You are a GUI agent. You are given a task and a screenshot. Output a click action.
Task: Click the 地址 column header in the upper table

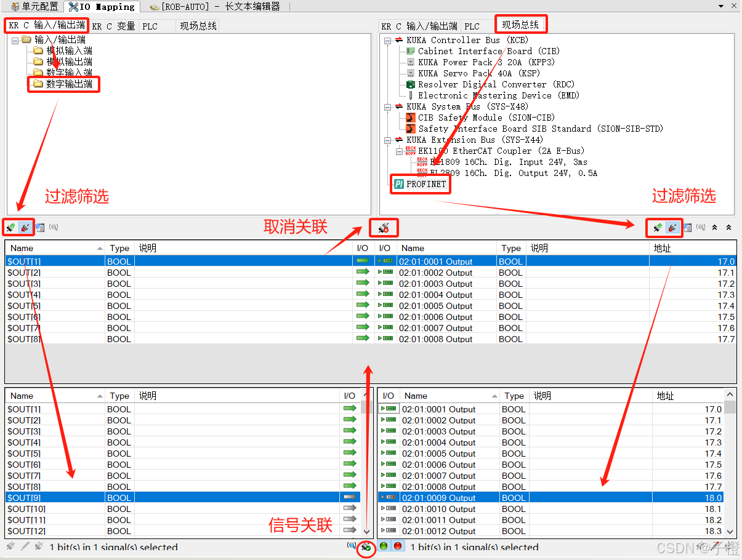(693, 248)
